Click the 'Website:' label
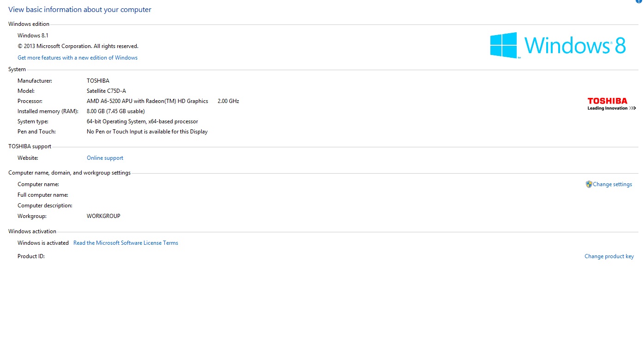The width and height of the screenshot is (644, 363). click(x=28, y=158)
